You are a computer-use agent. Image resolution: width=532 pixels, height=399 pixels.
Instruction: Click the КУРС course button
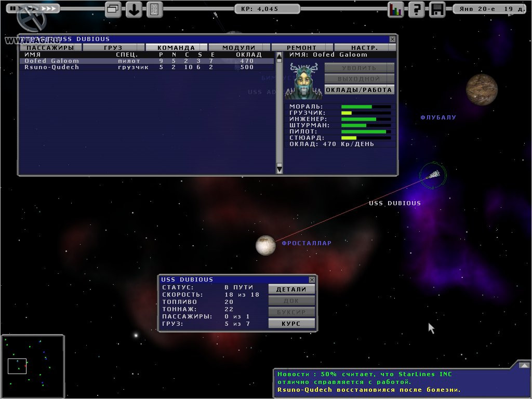tap(291, 323)
